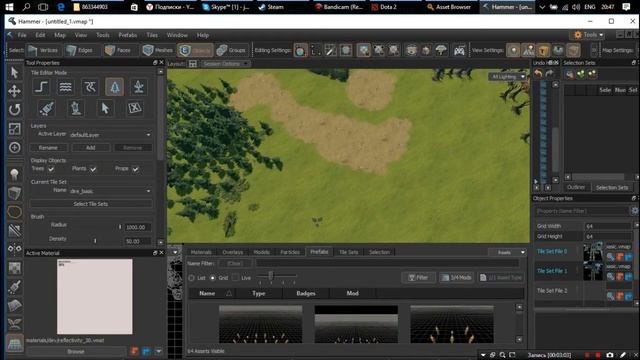Select the water tile editor mode icon
The width and height of the screenshot is (640, 360).
(65, 87)
